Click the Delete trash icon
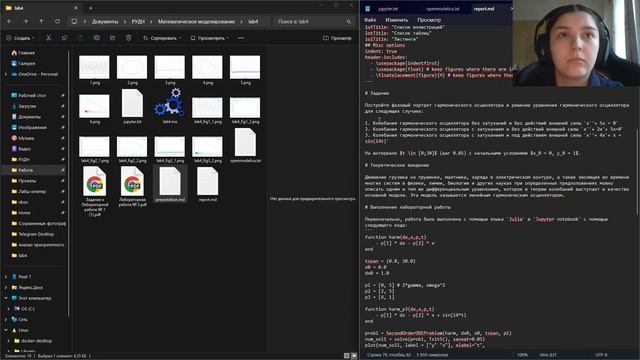This screenshot has height=360, width=640. [x=129, y=38]
